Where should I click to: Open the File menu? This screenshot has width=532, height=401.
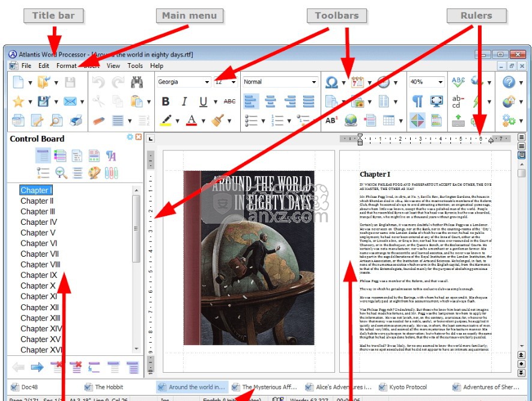[26, 66]
